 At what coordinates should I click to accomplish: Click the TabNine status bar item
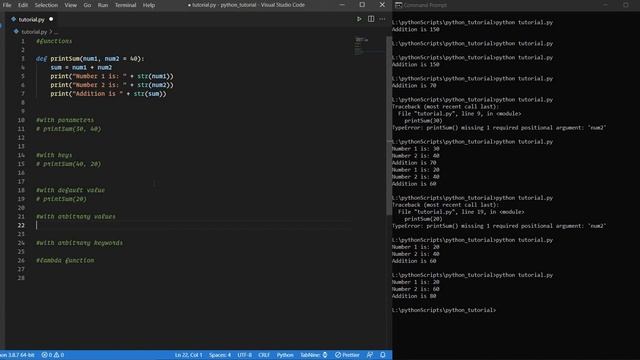[313, 355]
